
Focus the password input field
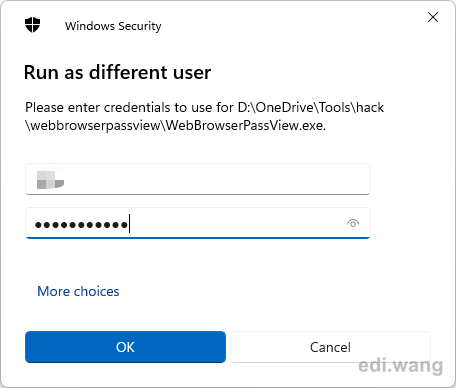(x=198, y=223)
